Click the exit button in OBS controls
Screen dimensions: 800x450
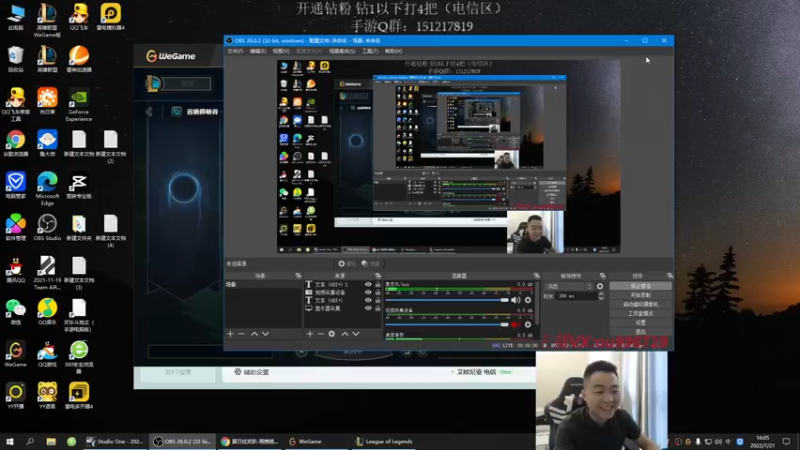pyautogui.click(x=640, y=332)
